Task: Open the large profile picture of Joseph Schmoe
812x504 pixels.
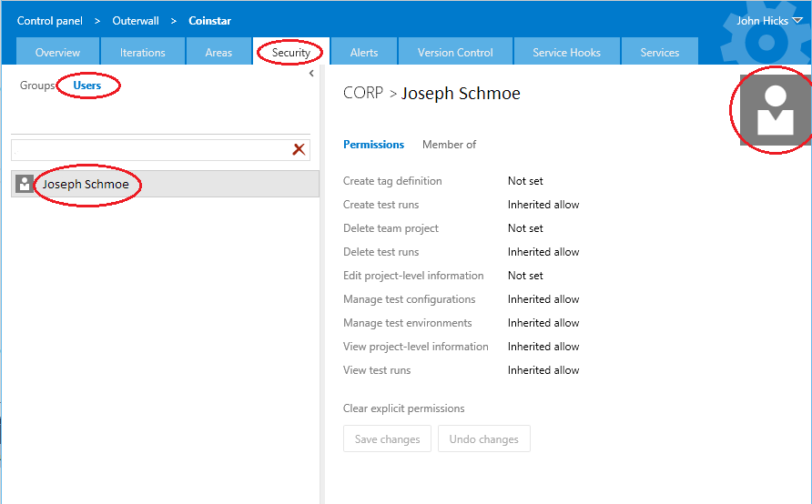Action: tap(776, 110)
